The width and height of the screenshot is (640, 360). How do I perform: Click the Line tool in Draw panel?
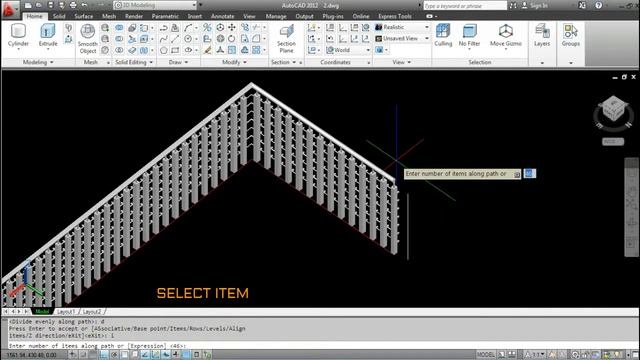[175, 39]
